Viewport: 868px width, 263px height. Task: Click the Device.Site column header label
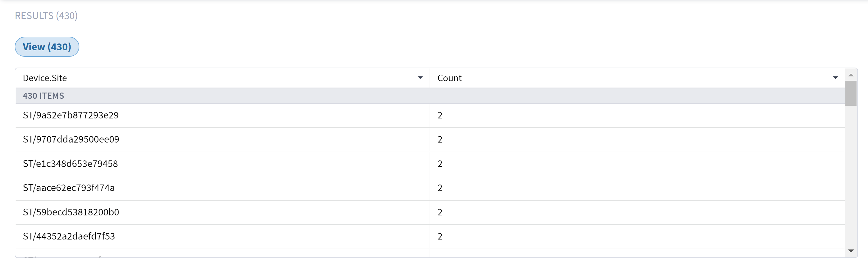(x=45, y=78)
